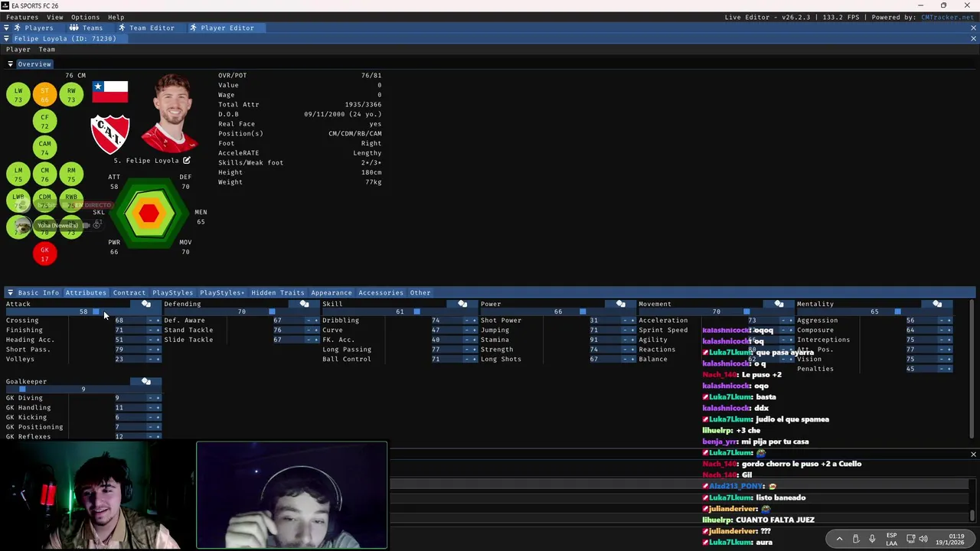This screenshot has height=551, width=980.
Task: Decrease Volleys with its minus button
Action: point(150,359)
